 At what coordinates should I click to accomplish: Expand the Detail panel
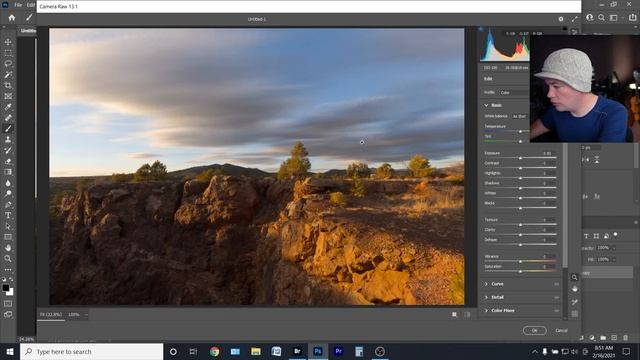[486, 298]
